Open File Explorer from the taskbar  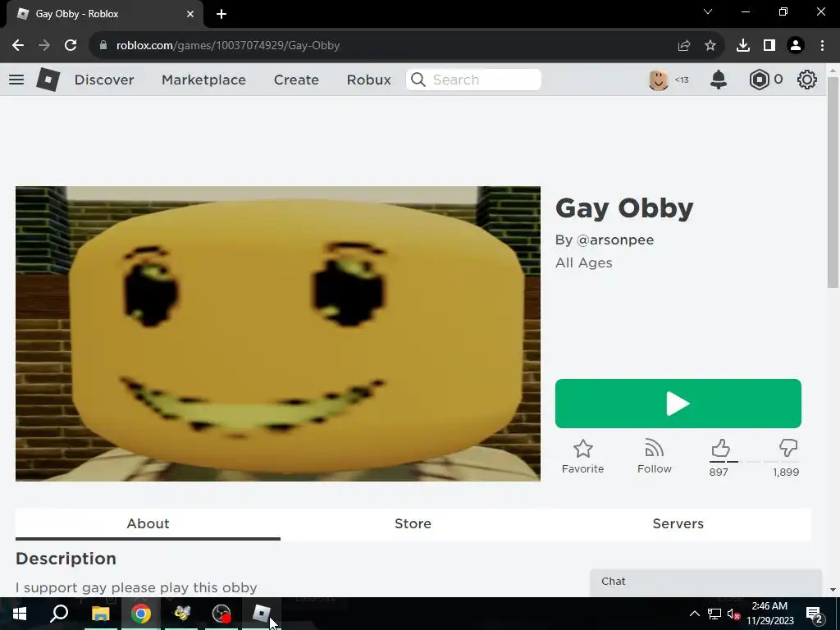tap(100, 614)
